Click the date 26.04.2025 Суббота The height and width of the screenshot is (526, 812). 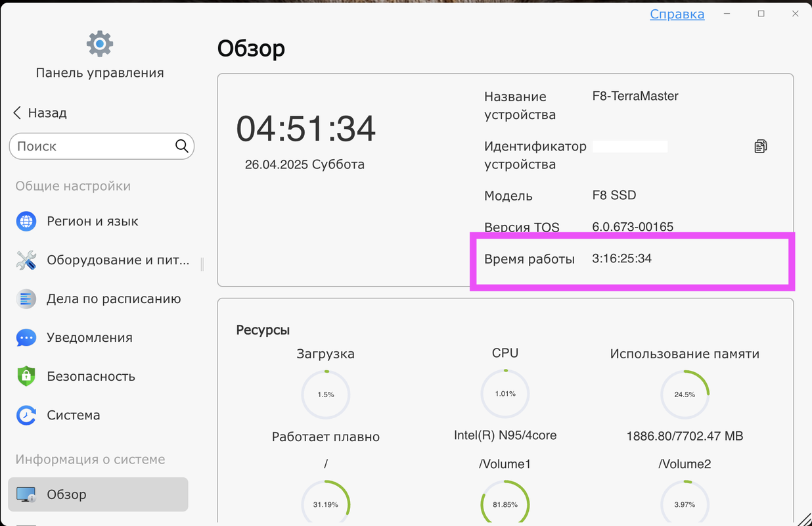tap(305, 164)
